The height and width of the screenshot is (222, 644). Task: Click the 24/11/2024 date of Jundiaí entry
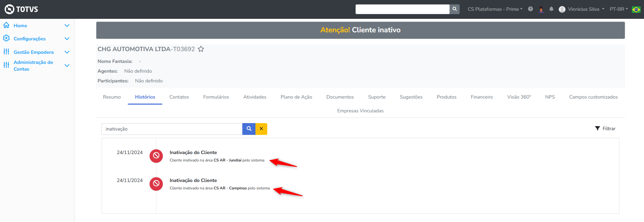pyautogui.click(x=130, y=152)
